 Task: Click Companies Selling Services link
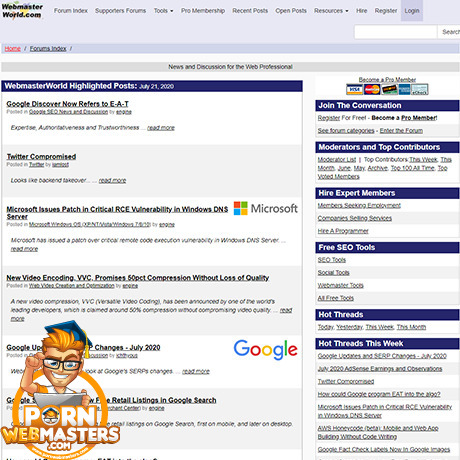(x=355, y=218)
